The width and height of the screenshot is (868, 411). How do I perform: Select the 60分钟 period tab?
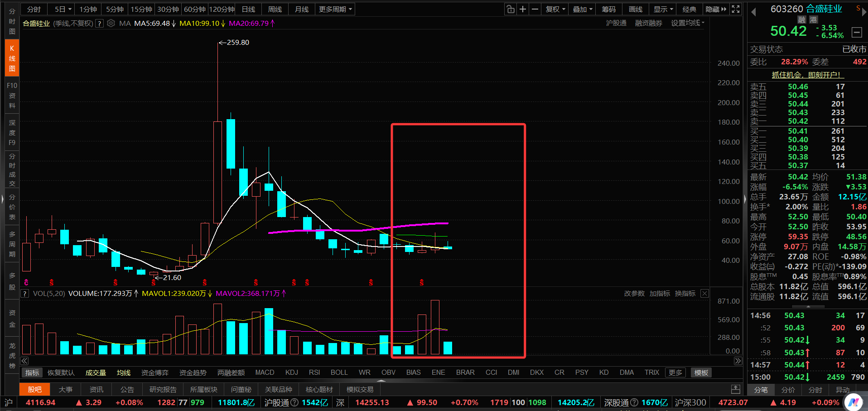click(x=195, y=9)
